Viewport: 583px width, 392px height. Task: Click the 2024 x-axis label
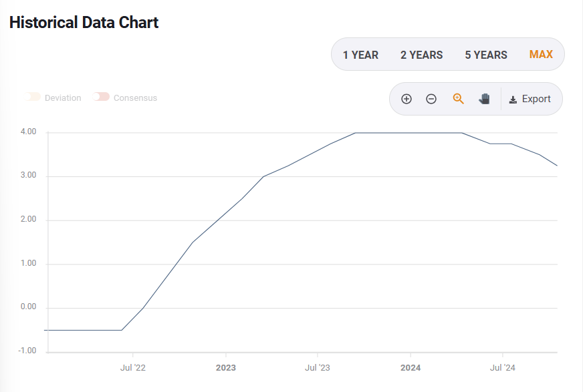click(411, 368)
